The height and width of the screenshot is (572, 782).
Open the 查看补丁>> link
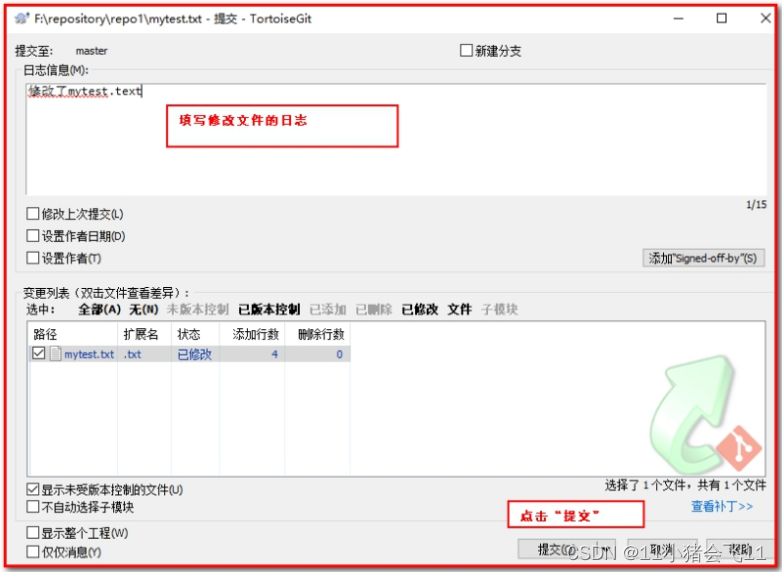tap(722, 507)
